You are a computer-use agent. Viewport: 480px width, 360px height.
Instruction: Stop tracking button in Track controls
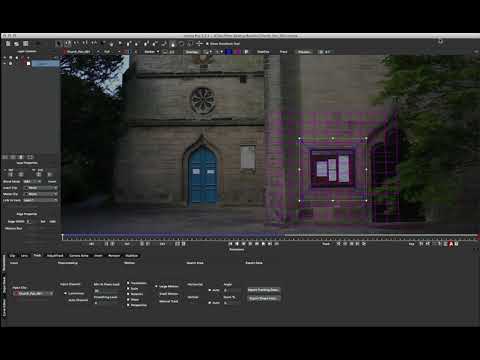point(351,244)
